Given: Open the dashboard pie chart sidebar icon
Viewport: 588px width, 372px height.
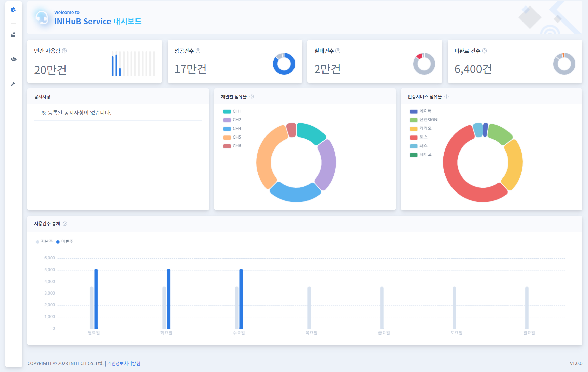Looking at the screenshot, I should coord(13,10).
